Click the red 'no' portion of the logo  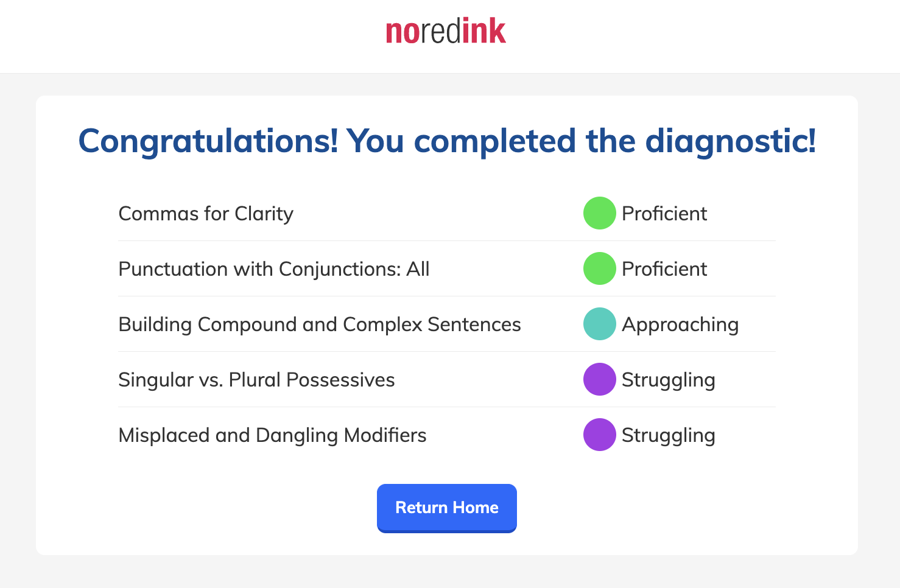pos(402,30)
